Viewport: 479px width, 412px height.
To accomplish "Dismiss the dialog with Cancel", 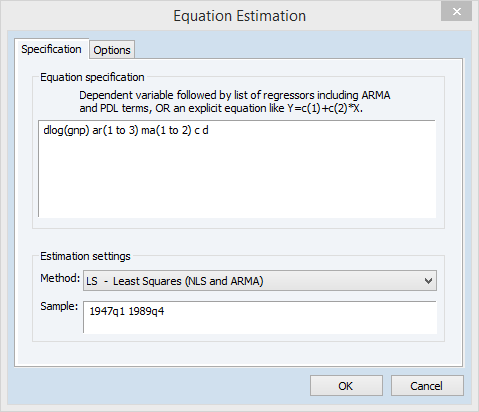I will (427, 386).
